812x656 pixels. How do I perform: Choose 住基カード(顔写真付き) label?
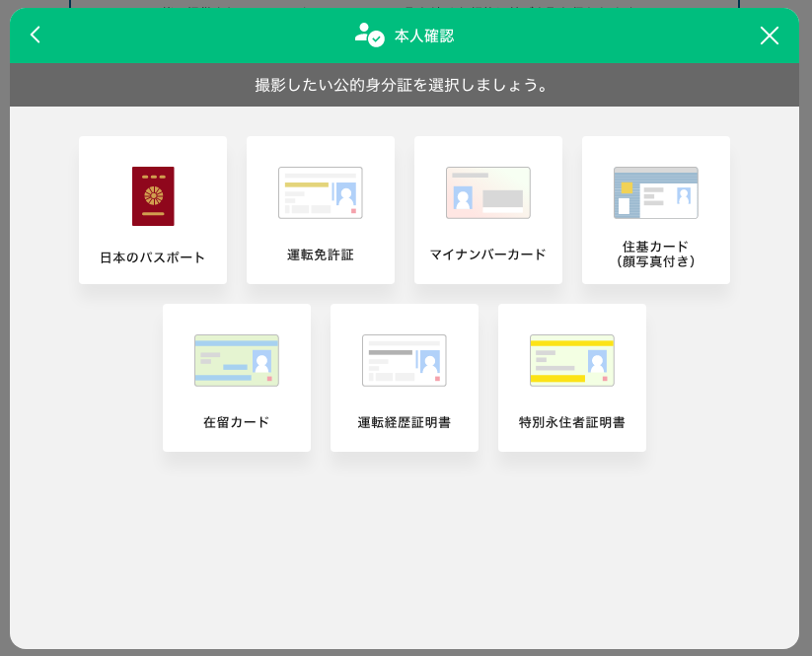[655, 255]
